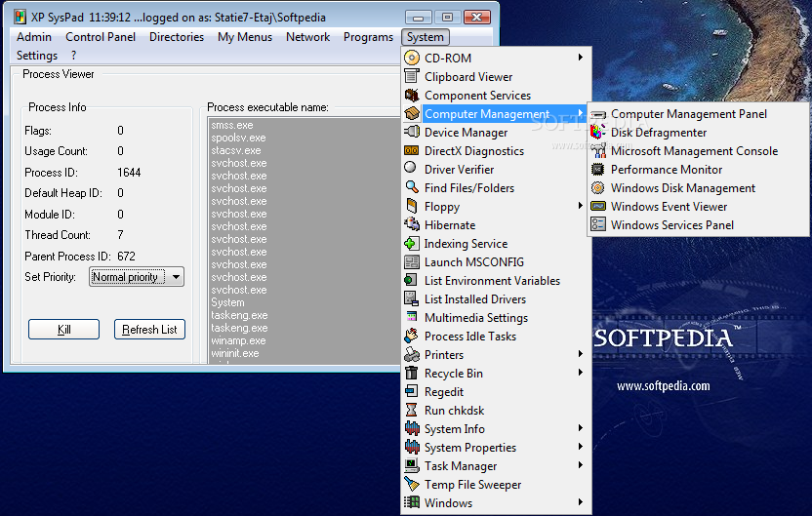Expand the Windows submenu arrow
Viewport: 812px width, 516px height.
point(581,502)
